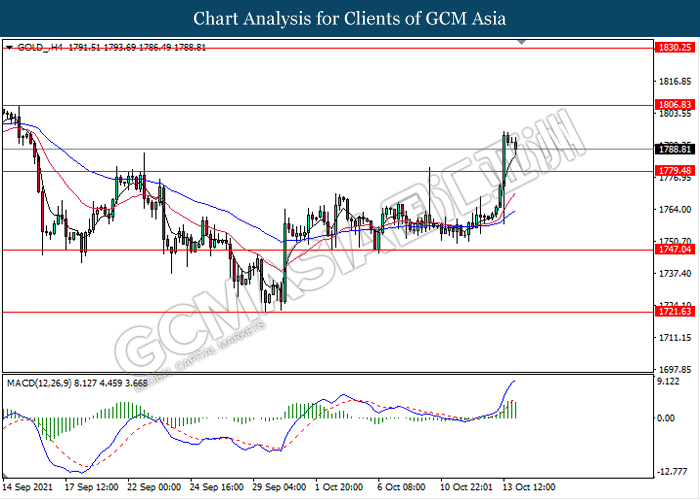Click the -12.777 MACD scale value
700x500 pixels.
click(x=671, y=472)
